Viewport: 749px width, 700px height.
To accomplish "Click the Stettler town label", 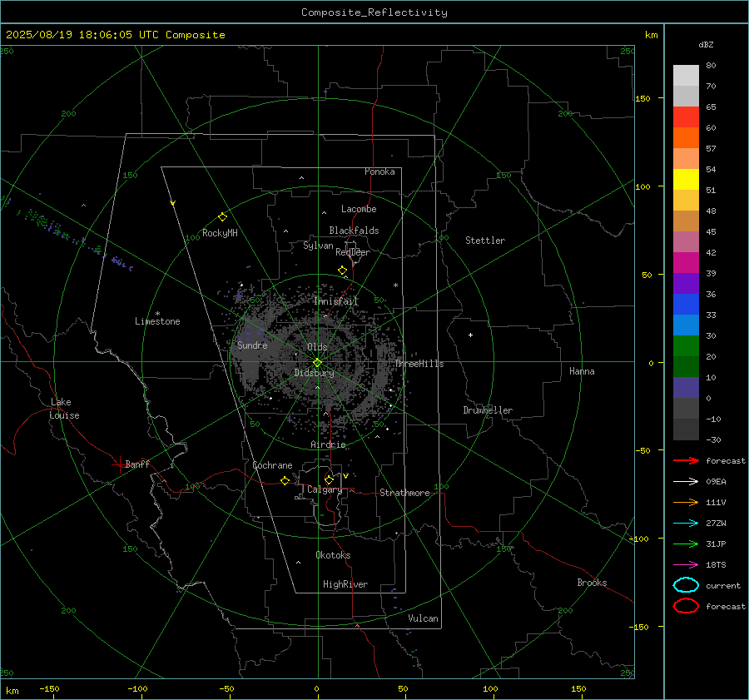I will pyautogui.click(x=485, y=241).
